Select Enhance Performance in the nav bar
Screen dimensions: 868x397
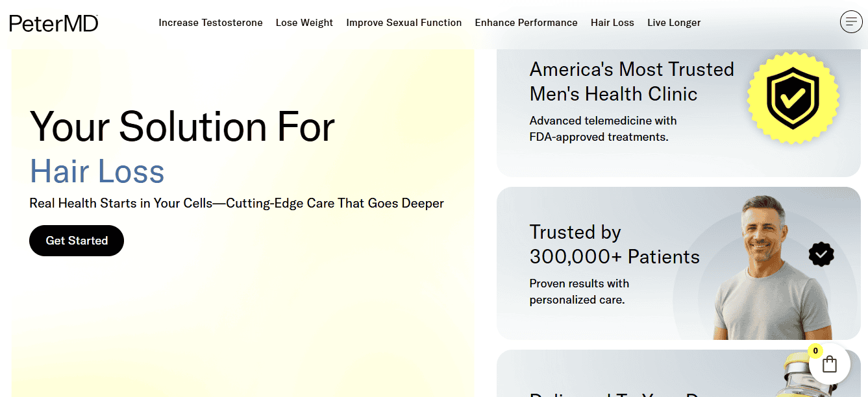click(x=526, y=22)
